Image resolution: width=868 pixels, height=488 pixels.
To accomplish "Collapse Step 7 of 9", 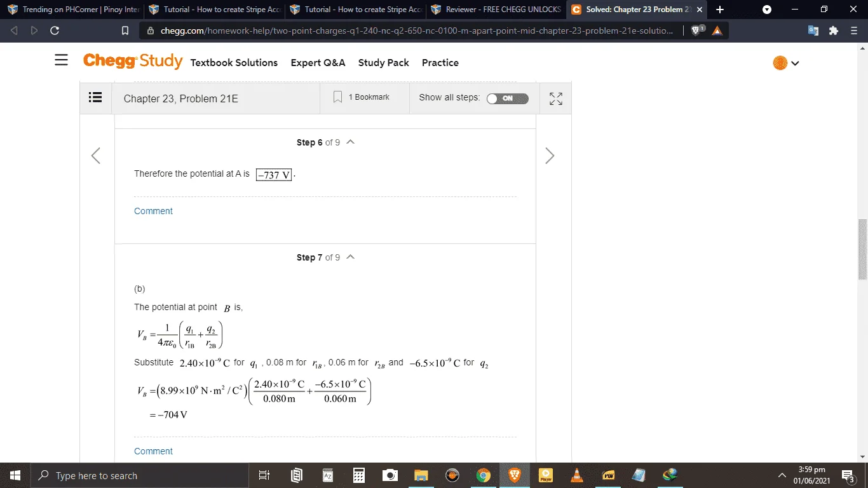I will tap(350, 257).
